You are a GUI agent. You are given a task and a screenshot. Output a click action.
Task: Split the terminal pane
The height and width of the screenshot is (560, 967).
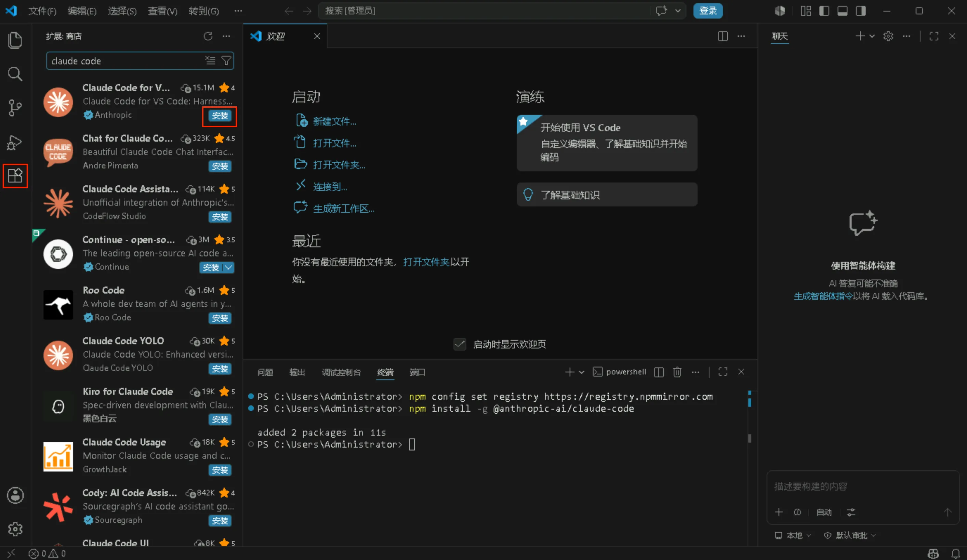coord(659,372)
